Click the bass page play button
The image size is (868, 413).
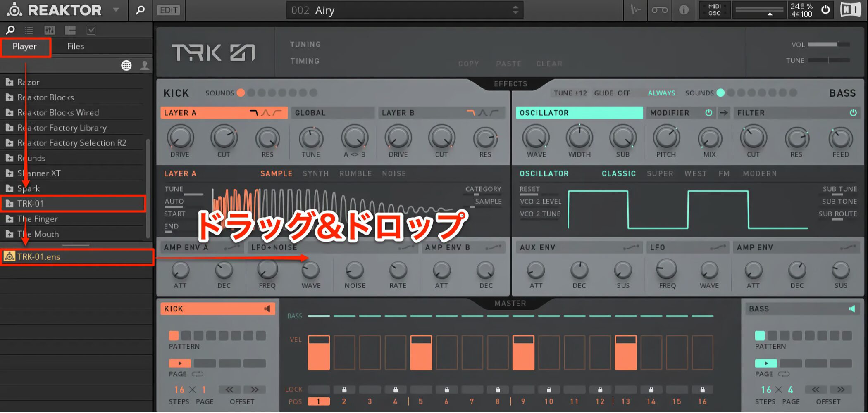tap(766, 363)
